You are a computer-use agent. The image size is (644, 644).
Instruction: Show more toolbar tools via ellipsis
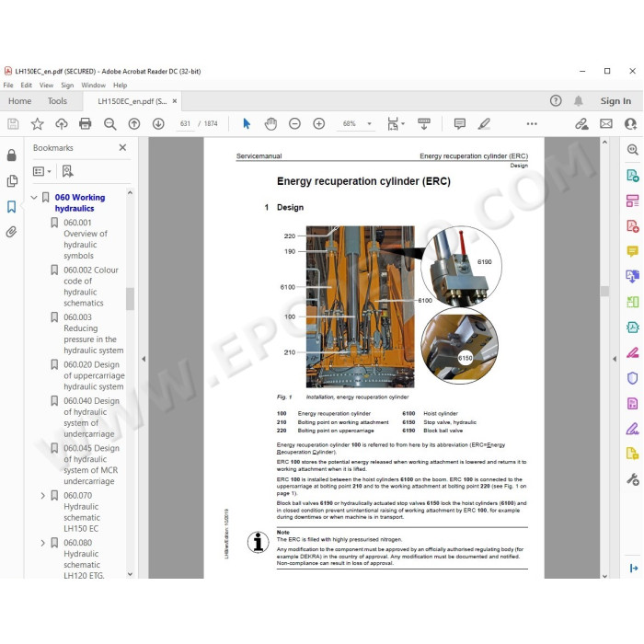[532, 123]
